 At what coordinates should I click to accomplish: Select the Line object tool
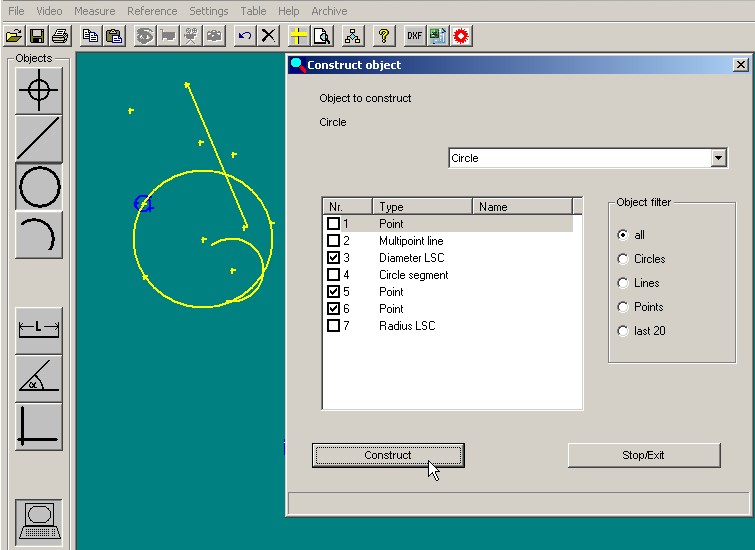[39, 139]
